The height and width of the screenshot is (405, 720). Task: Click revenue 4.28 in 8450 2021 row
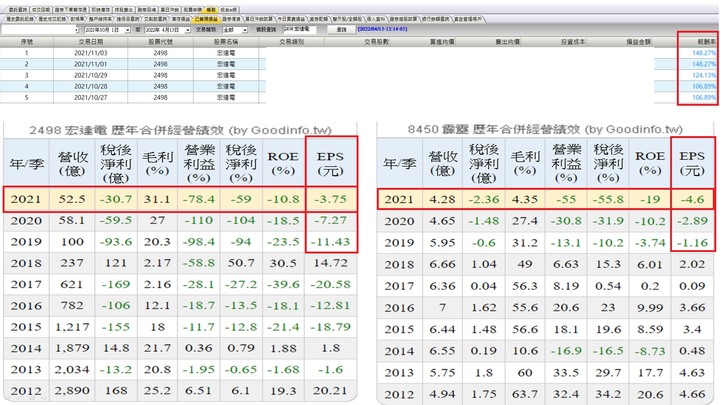click(x=442, y=199)
